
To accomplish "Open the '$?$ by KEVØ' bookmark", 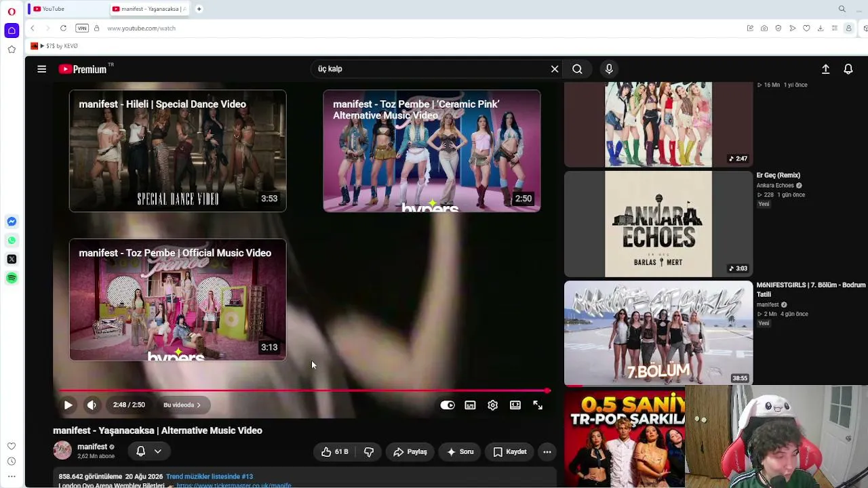I will point(54,46).
